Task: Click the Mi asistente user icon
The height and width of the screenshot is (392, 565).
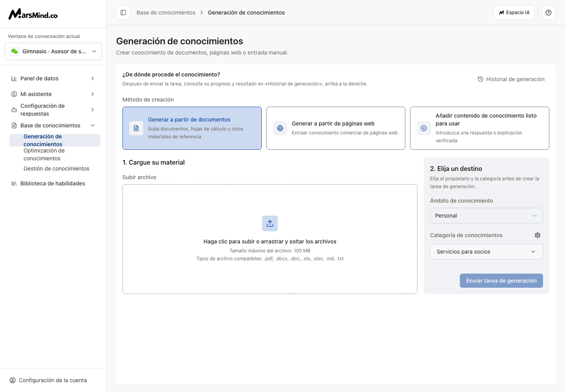Action: click(x=14, y=94)
